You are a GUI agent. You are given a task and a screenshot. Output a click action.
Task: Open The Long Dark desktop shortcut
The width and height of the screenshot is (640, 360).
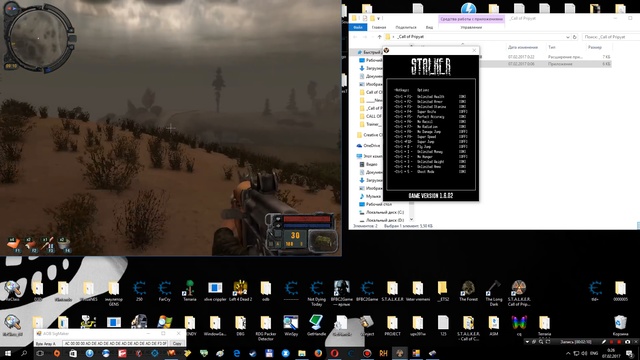point(494,293)
